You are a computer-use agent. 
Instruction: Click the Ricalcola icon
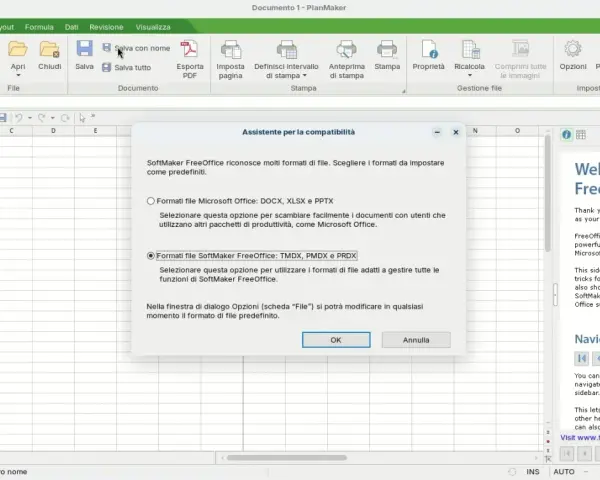470,49
